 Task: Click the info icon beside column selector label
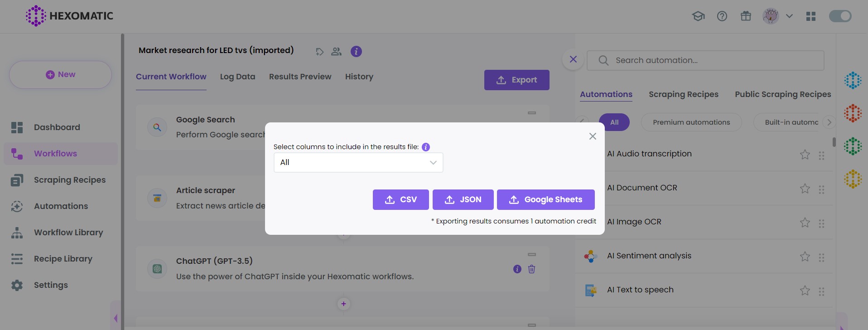point(425,147)
